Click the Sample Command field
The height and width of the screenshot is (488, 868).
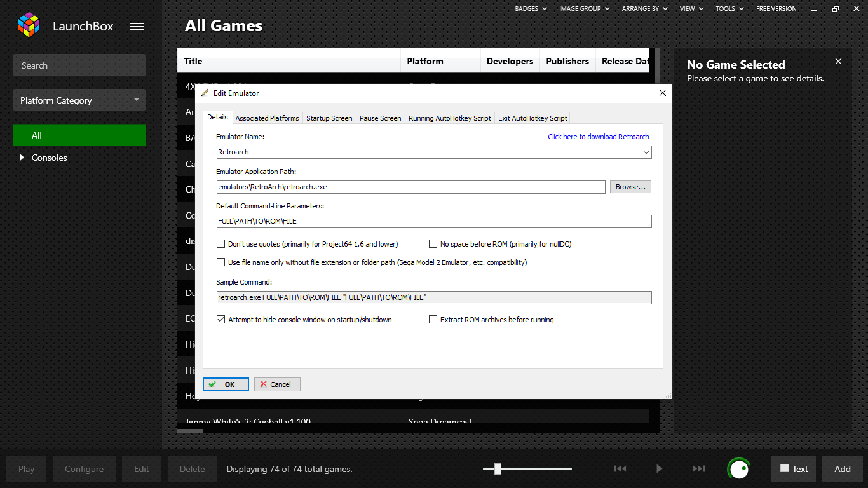click(434, 297)
